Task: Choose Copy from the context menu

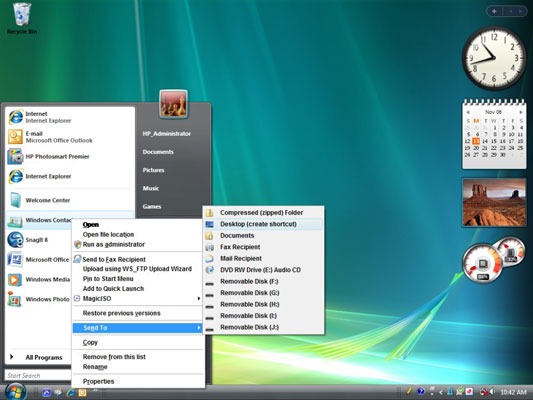Action: coord(138,342)
